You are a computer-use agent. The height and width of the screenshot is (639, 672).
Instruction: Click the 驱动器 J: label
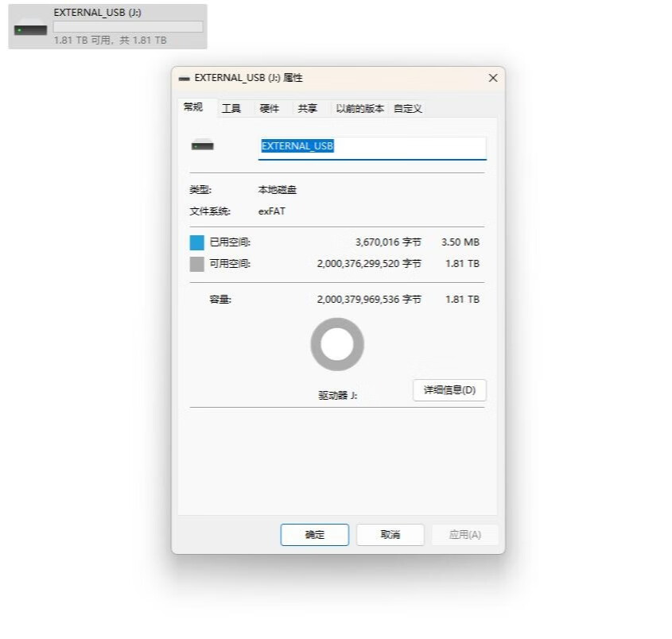pos(338,395)
